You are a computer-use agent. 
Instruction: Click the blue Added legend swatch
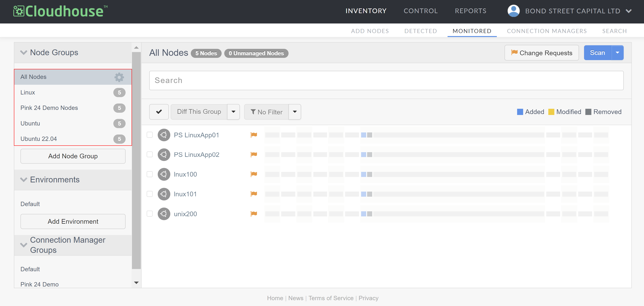pos(520,112)
